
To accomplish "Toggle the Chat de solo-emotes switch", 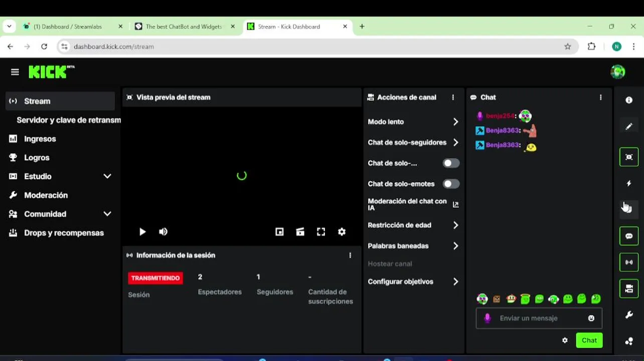I will coord(451,184).
